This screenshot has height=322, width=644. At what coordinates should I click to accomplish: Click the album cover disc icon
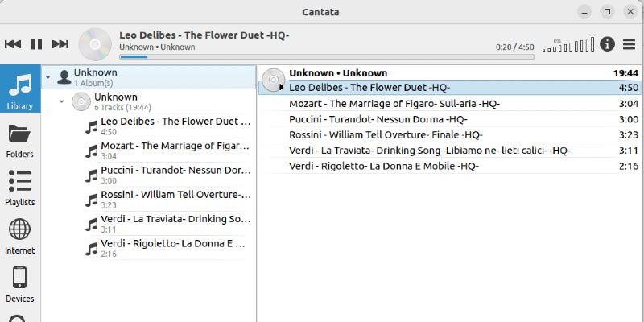95,44
